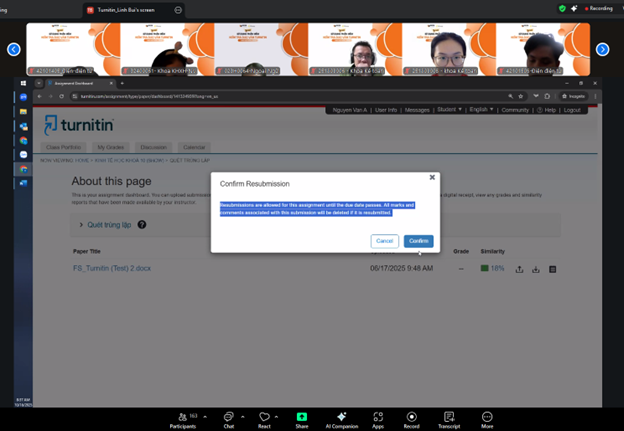This screenshot has width=624, height=431.
Task: Click Cancel in the resubmission dialog
Action: 384,241
